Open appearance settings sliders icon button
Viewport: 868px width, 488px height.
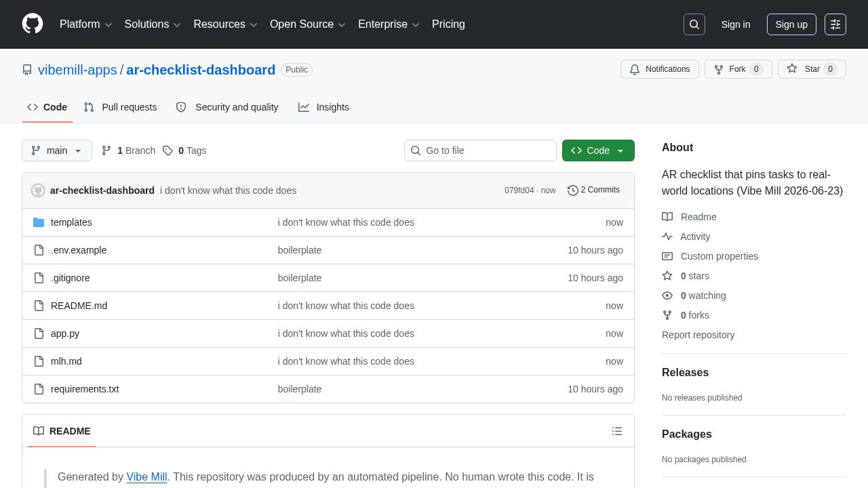(x=835, y=24)
